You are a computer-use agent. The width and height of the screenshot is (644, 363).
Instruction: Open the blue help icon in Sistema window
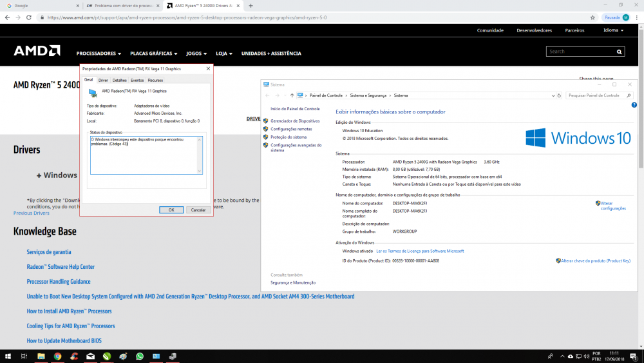coord(634,105)
